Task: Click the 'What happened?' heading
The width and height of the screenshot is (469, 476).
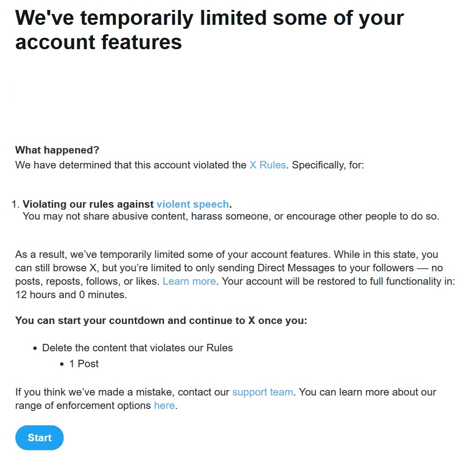Action: [x=57, y=150]
